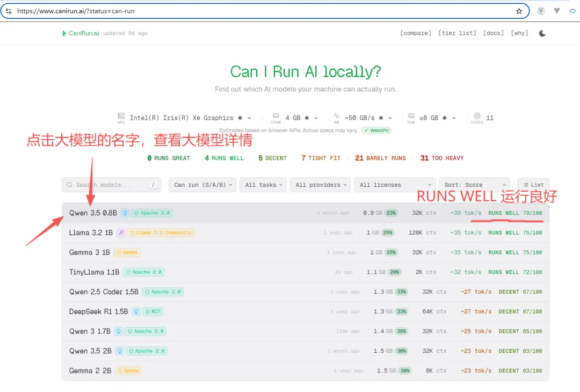The width and height of the screenshot is (580, 392).
Task: Click the WebGPU badge
Action: [376, 130]
